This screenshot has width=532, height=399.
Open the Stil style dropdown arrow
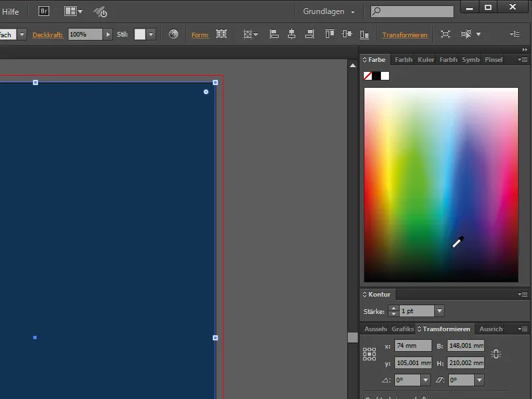(x=151, y=35)
